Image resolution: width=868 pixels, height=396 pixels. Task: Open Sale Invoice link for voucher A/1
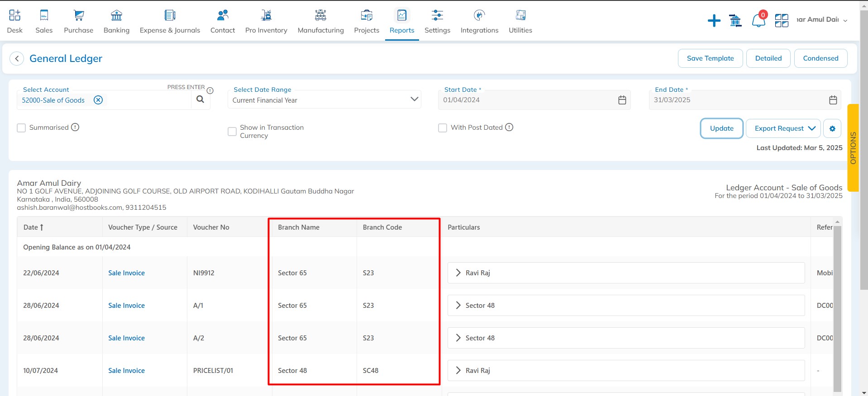(126, 305)
